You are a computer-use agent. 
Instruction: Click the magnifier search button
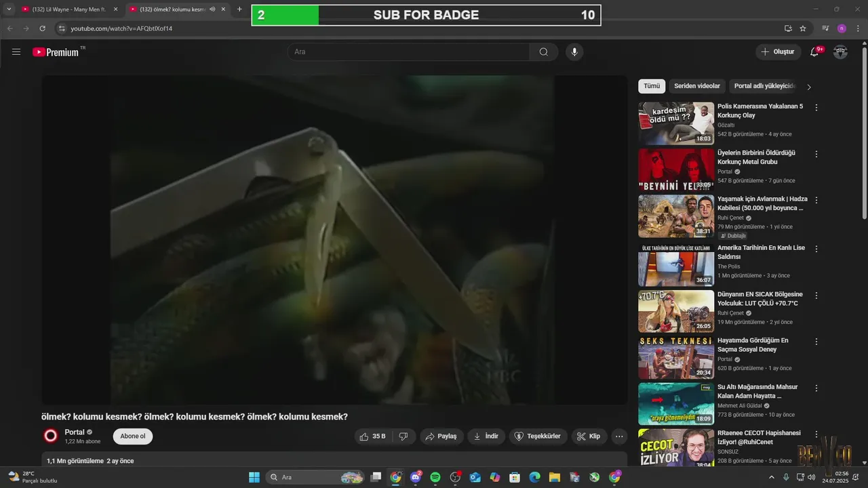point(544,52)
